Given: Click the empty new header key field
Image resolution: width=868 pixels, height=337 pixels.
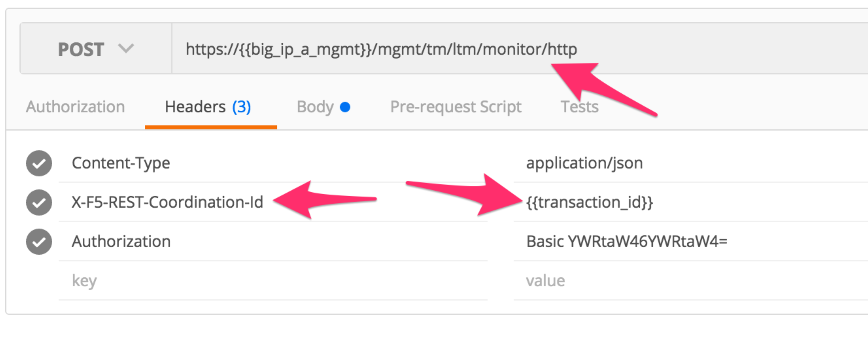Looking at the screenshot, I should tap(273, 281).
